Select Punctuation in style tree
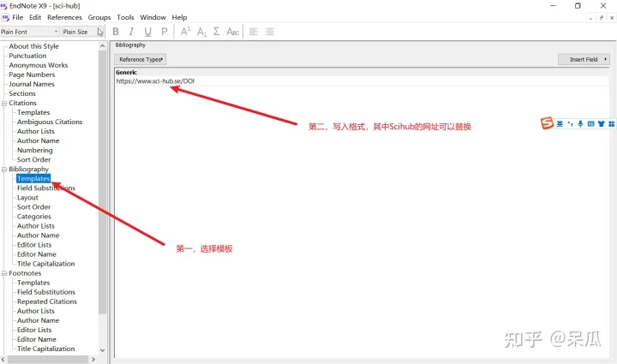This screenshot has width=617, height=364. point(27,56)
